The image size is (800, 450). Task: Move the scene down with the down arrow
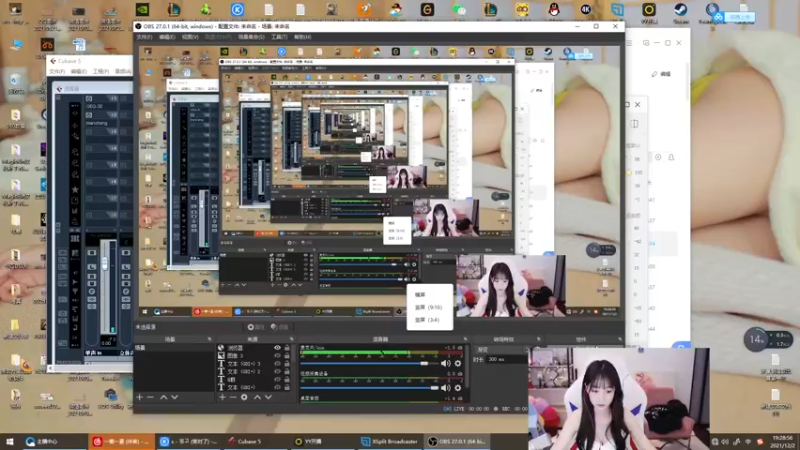point(174,397)
